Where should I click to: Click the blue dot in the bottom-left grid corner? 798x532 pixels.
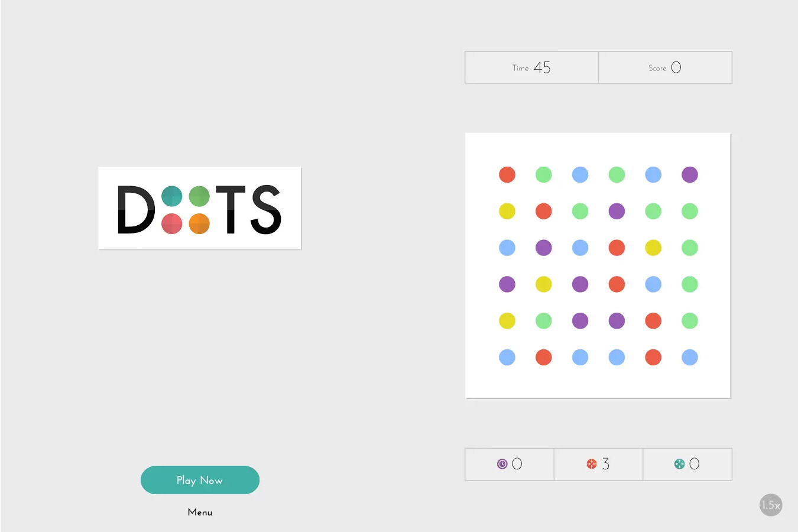click(x=507, y=357)
